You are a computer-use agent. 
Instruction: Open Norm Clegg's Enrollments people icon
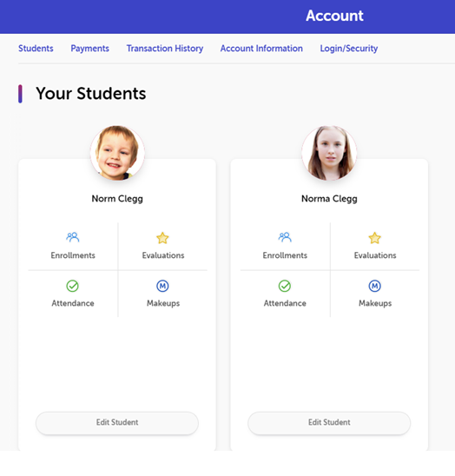coord(73,237)
